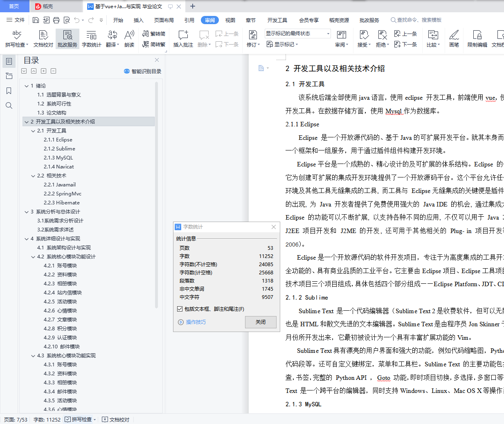
Task: Go to next revision change
Action: [x=405, y=44]
